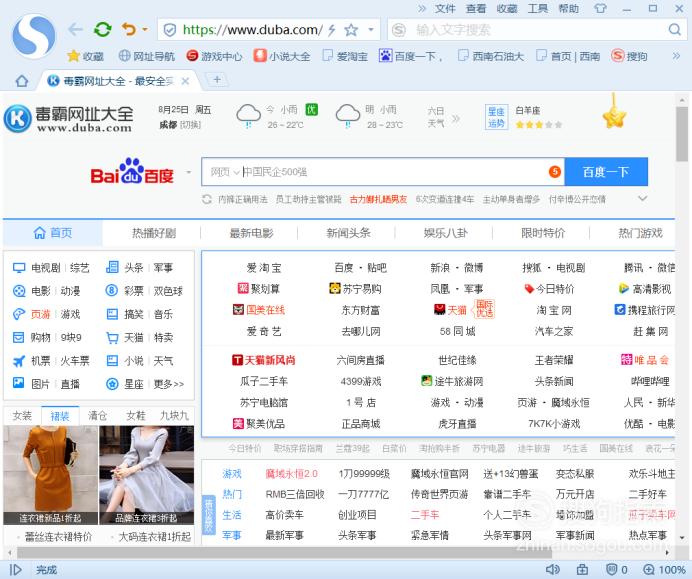Click 切换 to change the city

[191, 125]
